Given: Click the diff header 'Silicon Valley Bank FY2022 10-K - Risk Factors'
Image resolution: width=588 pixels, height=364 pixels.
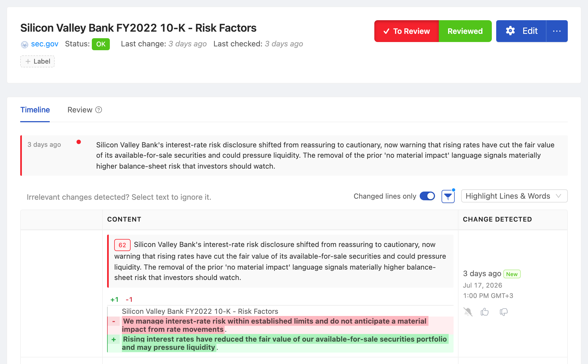Looking at the screenshot, I should 200,311.
